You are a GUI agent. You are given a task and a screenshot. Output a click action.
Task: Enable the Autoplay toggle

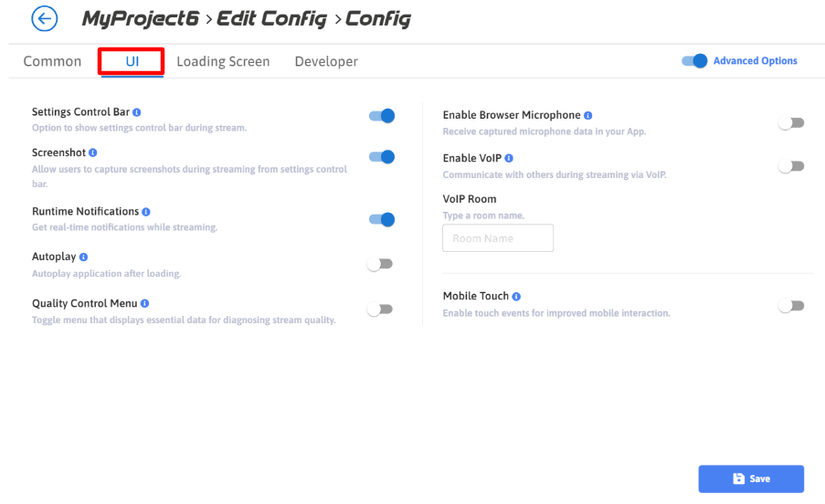380,264
